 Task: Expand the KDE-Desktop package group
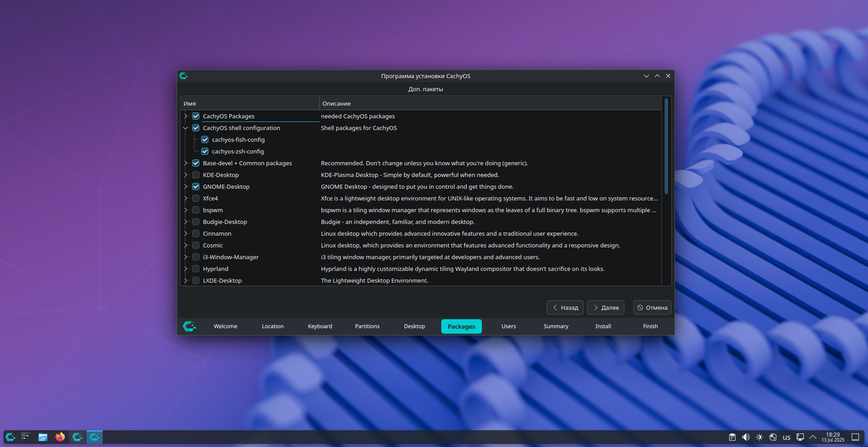click(186, 175)
